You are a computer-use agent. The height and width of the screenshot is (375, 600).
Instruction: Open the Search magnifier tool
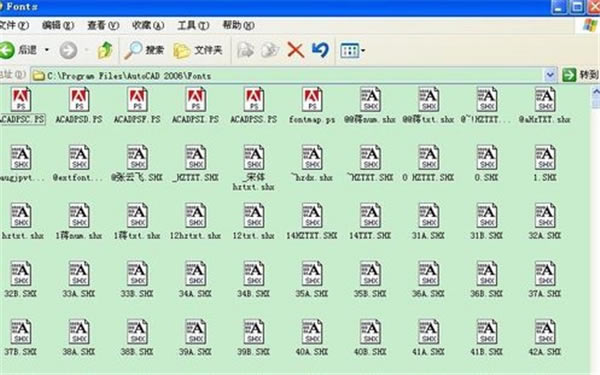[144, 50]
